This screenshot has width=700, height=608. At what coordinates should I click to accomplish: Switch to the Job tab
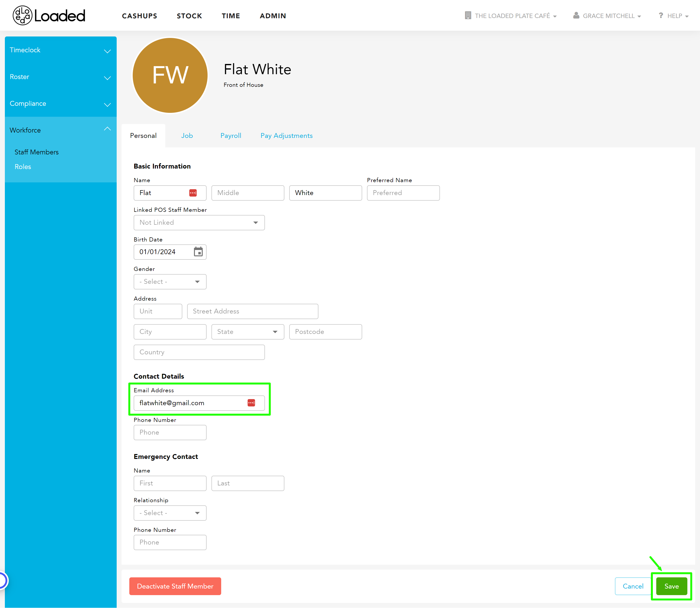(187, 136)
